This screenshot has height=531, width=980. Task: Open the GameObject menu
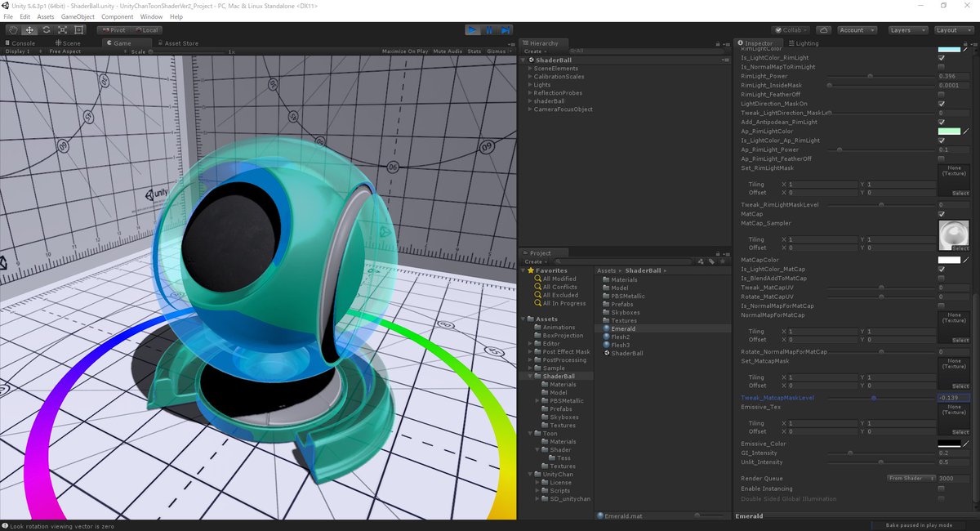tap(78, 16)
